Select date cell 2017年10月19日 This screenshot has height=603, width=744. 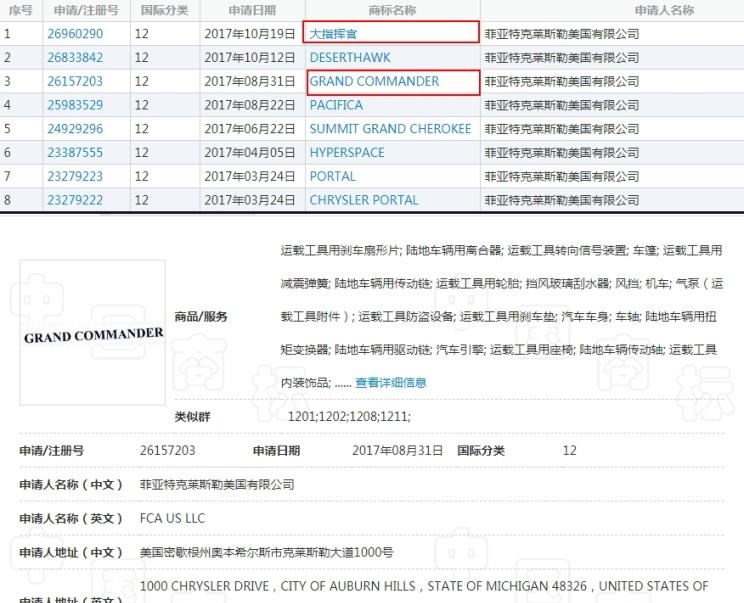(250, 34)
